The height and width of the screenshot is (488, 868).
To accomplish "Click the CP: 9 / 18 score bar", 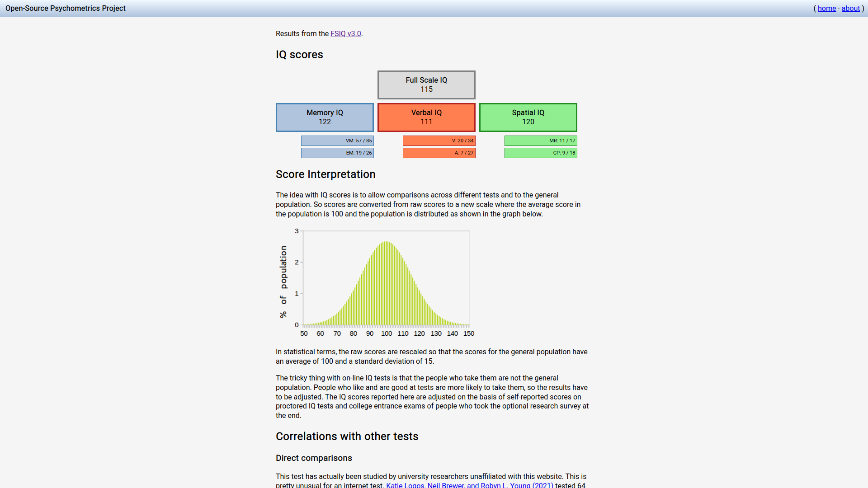I will [x=541, y=153].
